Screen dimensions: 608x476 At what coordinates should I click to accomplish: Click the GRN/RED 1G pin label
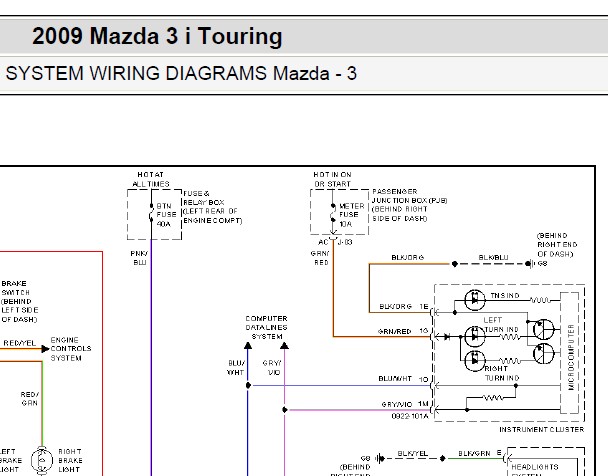(403, 331)
